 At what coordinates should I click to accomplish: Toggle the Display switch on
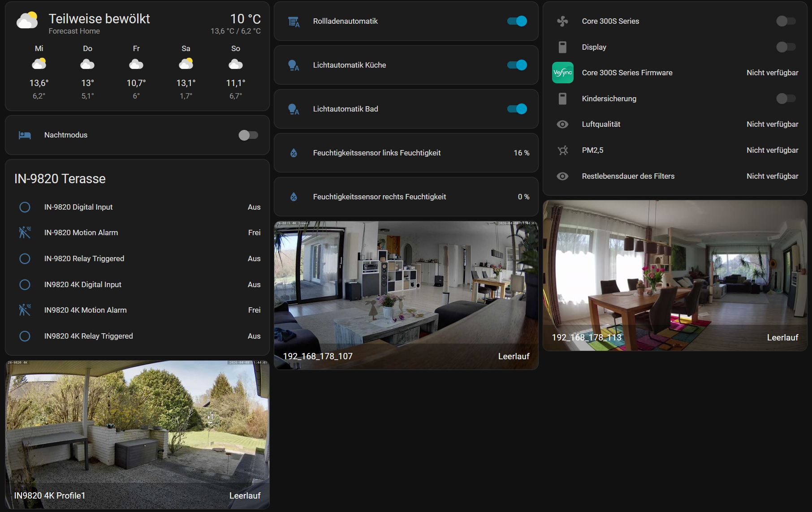click(x=786, y=47)
